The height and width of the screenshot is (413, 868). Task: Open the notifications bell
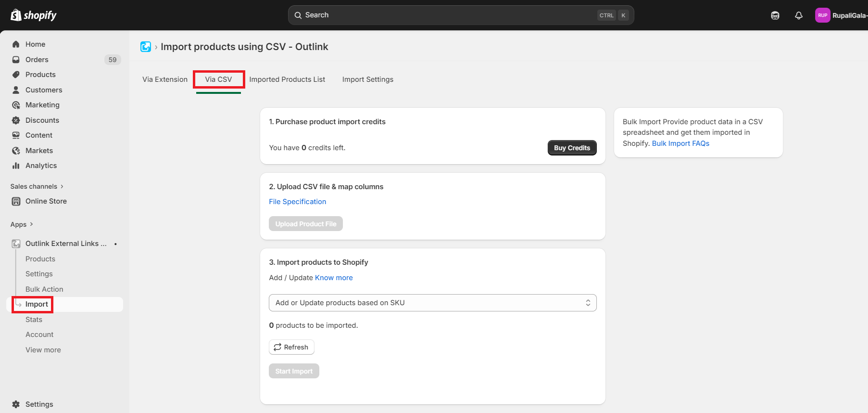(799, 15)
